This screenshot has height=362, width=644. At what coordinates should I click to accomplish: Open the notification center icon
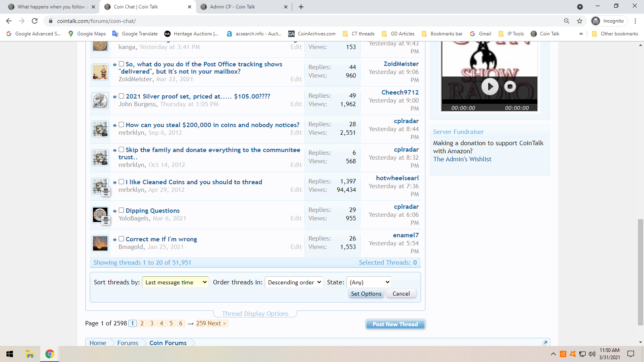coord(631,354)
